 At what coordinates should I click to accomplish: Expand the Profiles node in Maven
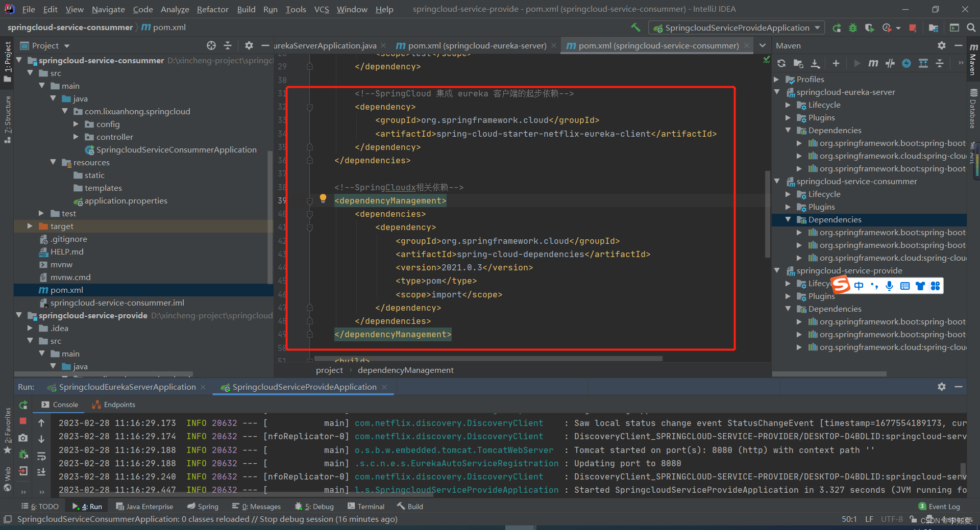(x=776, y=79)
